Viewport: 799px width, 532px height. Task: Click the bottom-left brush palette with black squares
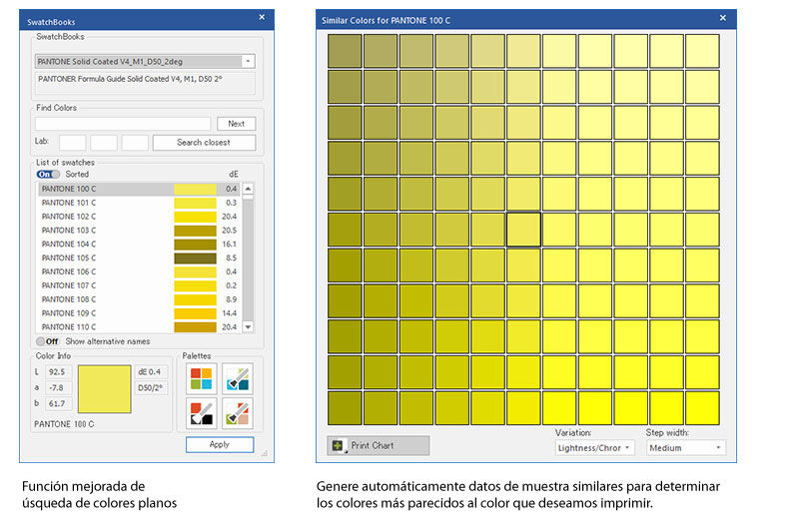point(201,413)
